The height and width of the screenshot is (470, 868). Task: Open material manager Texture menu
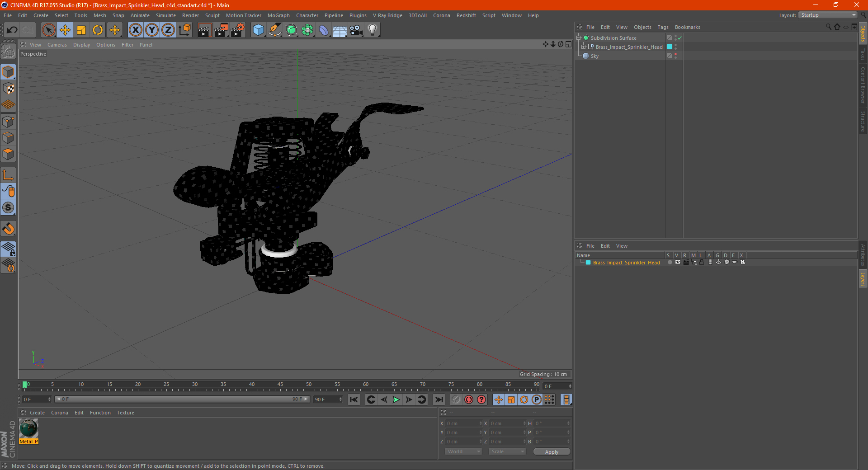pyautogui.click(x=125, y=413)
